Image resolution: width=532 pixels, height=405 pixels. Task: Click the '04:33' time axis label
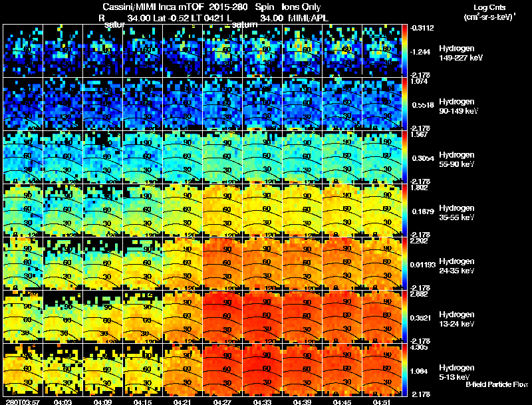(x=262, y=402)
